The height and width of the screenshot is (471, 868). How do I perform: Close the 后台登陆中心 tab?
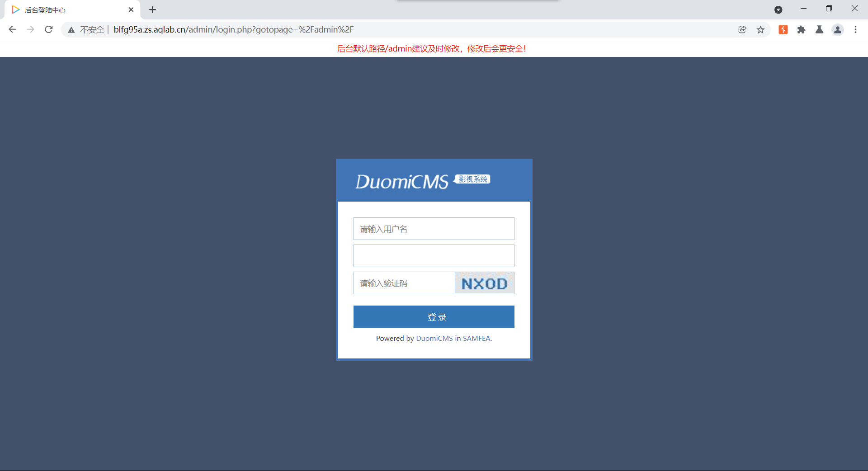click(x=131, y=9)
